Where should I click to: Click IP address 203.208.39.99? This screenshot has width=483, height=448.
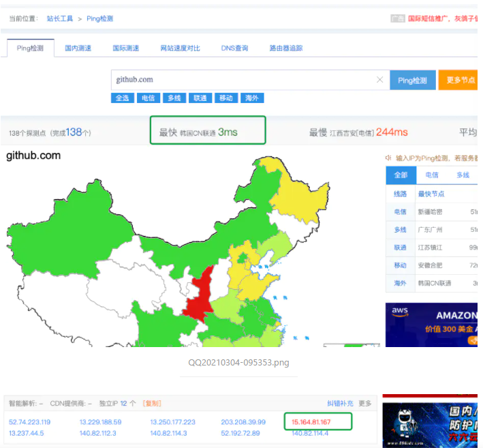(243, 422)
